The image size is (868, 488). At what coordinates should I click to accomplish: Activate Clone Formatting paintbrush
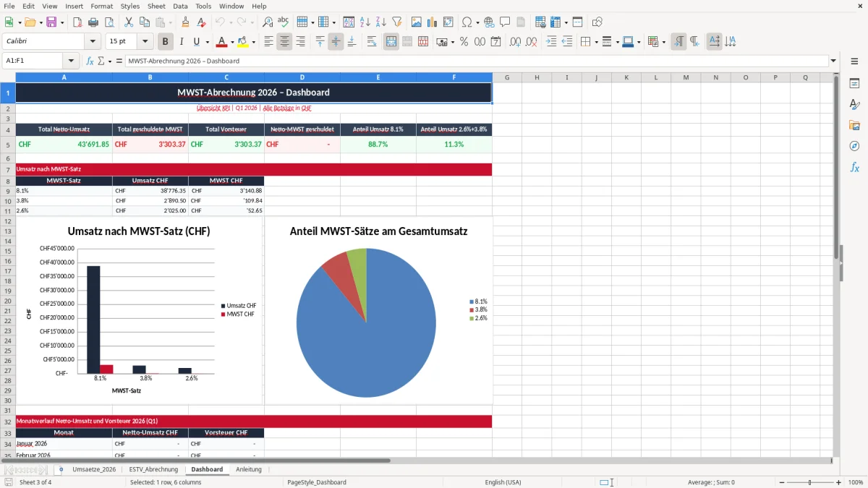(185, 22)
